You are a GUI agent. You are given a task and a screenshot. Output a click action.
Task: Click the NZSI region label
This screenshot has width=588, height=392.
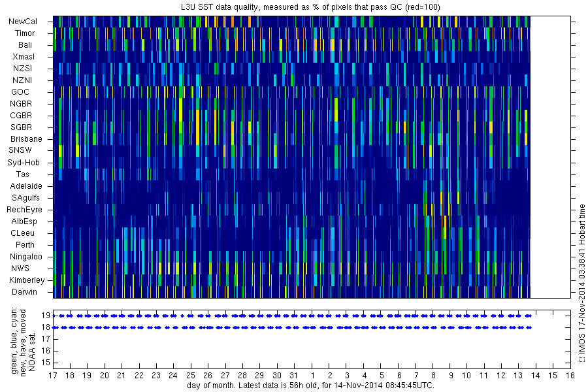(x=22, y=68)
